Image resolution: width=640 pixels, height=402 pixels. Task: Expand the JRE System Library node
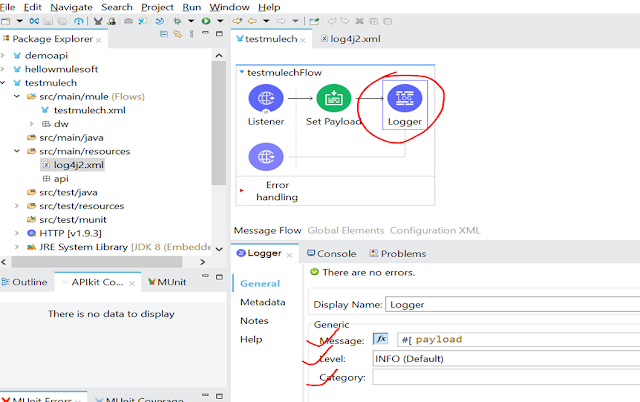(17, 247)
